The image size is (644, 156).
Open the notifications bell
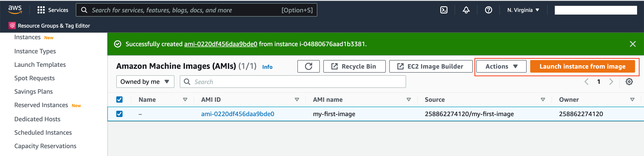pyautogui.click(x=466, y=10)
